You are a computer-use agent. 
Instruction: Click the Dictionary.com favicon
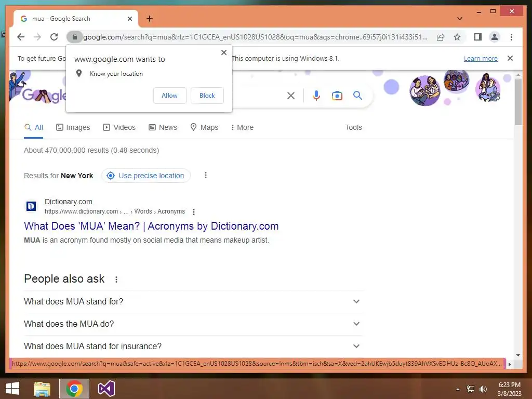[x=31, y=206]
